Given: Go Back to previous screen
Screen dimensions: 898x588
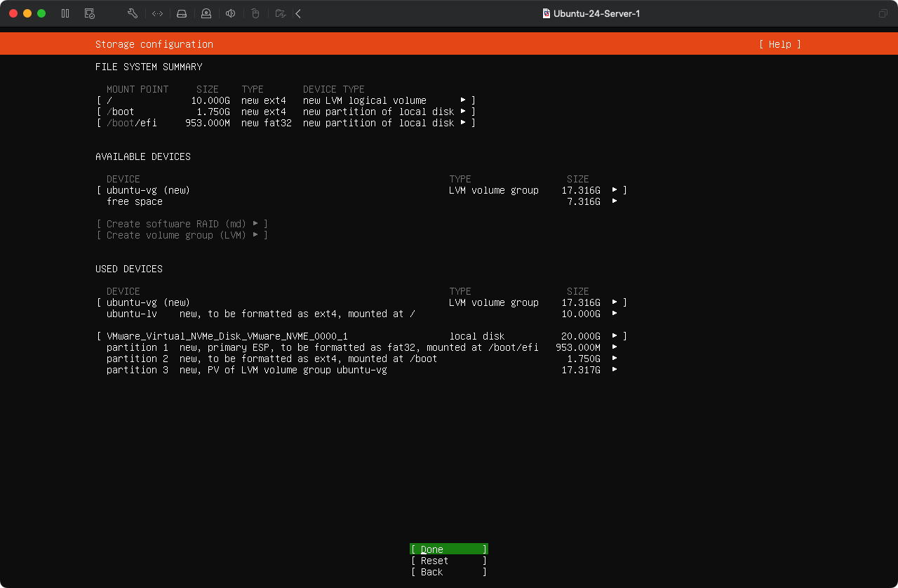Looking at the screenshot, I should pyautogui.click(x=449, y=572).
